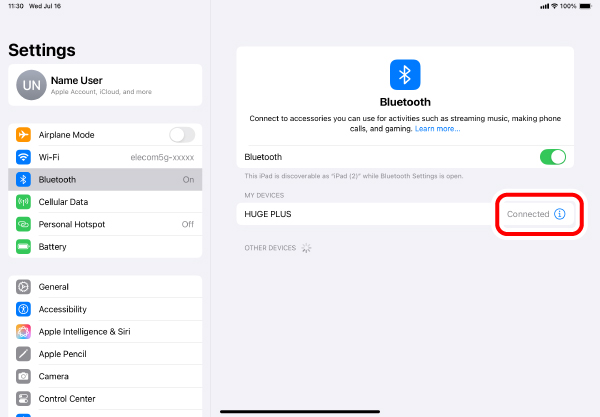The height and width of the screenshot is (417, 600).
Task: Tap the green Battery icon
Action: coord(23,246)
